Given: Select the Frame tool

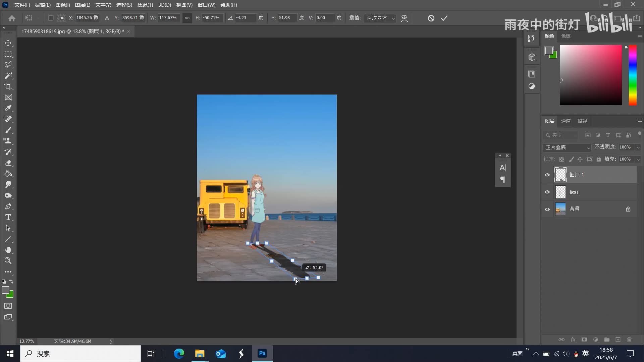Looking at the screenshot, I should point(8,98).
